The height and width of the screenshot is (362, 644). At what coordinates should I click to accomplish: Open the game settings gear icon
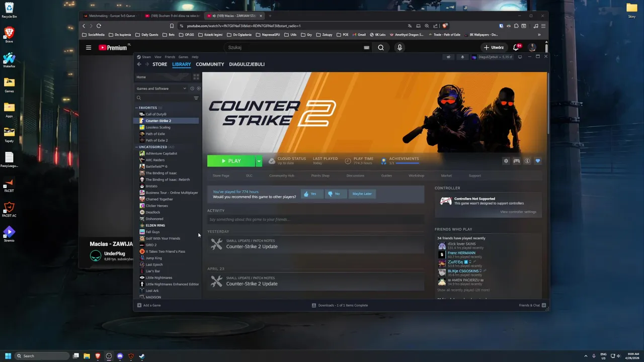point(506,161)
